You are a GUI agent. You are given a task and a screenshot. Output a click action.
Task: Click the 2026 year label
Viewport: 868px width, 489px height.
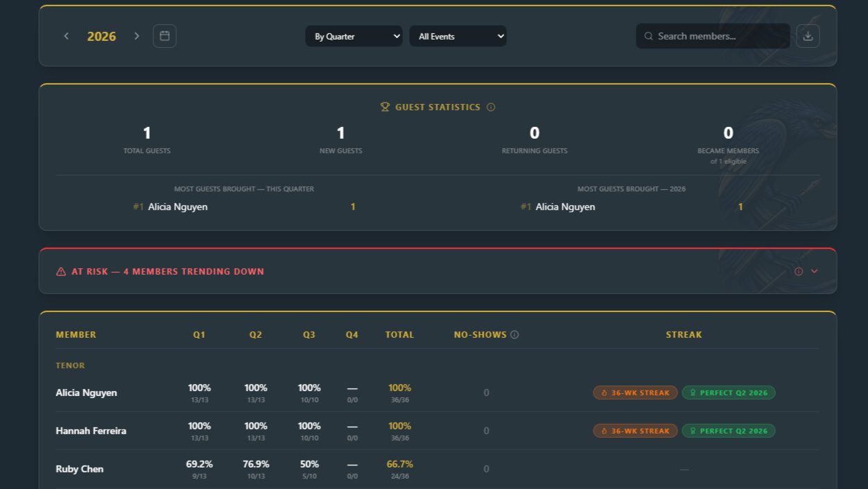tap(101, 36)
